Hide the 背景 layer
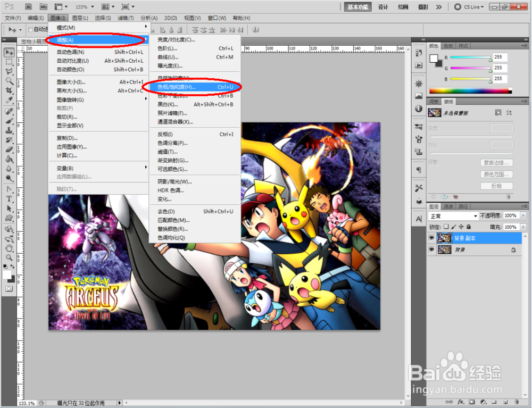Screen dimensions: 532x408 click(431, 249)
